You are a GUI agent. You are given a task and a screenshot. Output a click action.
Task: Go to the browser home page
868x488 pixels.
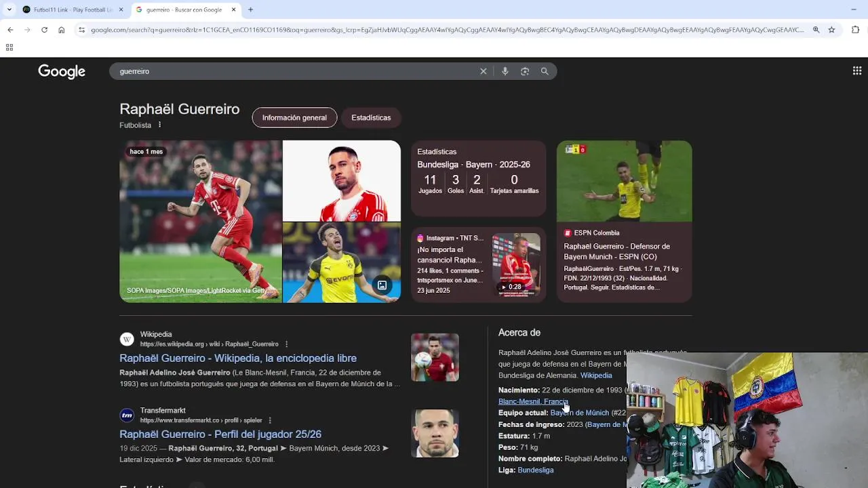point(61,30)
